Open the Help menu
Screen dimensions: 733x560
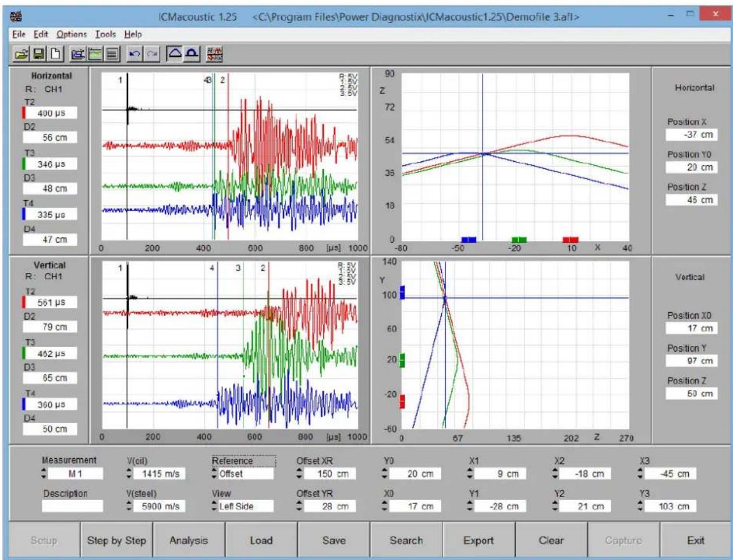tap(133, 34)
